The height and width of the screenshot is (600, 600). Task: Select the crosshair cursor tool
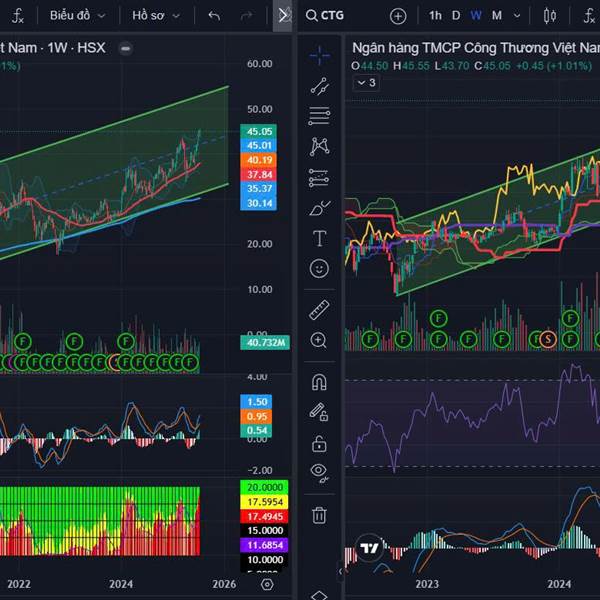pyautogui.click(x=320, y=55)
